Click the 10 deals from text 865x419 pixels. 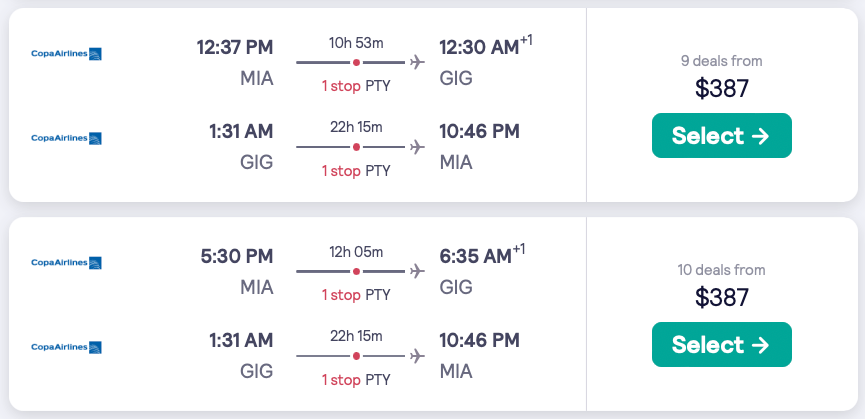pyautogui.click(x=721, y=270)
